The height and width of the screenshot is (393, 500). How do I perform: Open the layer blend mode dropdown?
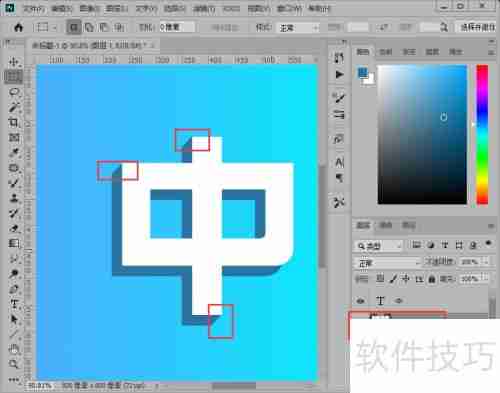pyautogui.click(x=388, y=263)
